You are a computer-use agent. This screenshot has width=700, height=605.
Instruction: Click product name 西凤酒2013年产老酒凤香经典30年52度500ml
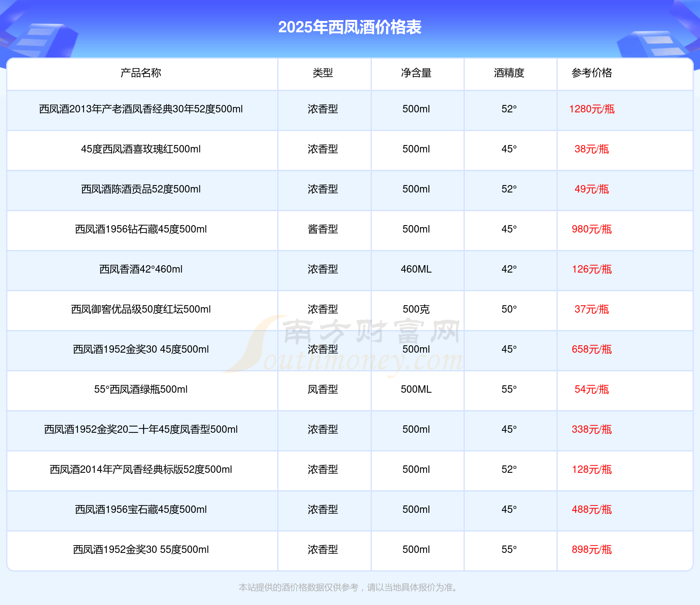point(141,109)
